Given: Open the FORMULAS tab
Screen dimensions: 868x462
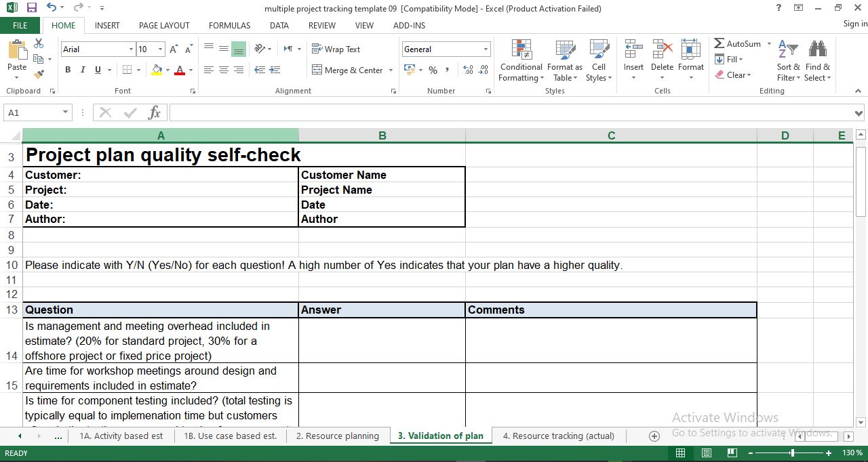Looking at the screenshot, I should [229, 25].
